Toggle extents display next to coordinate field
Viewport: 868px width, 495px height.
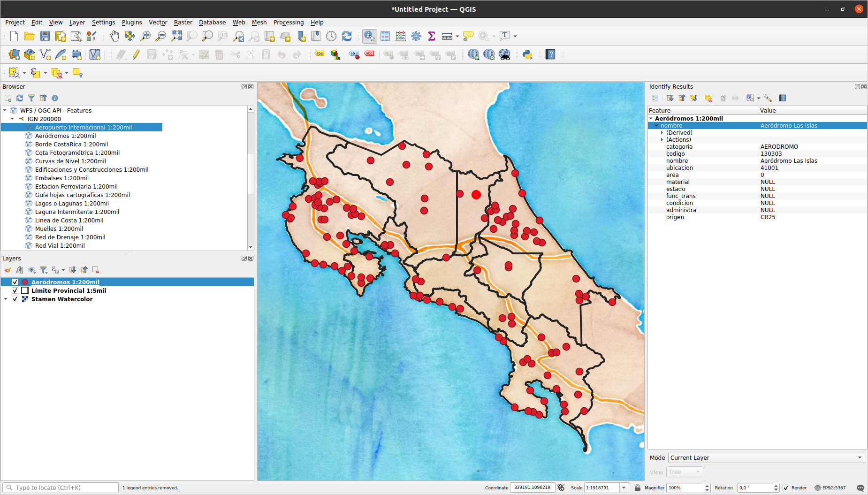click(561, 487)
